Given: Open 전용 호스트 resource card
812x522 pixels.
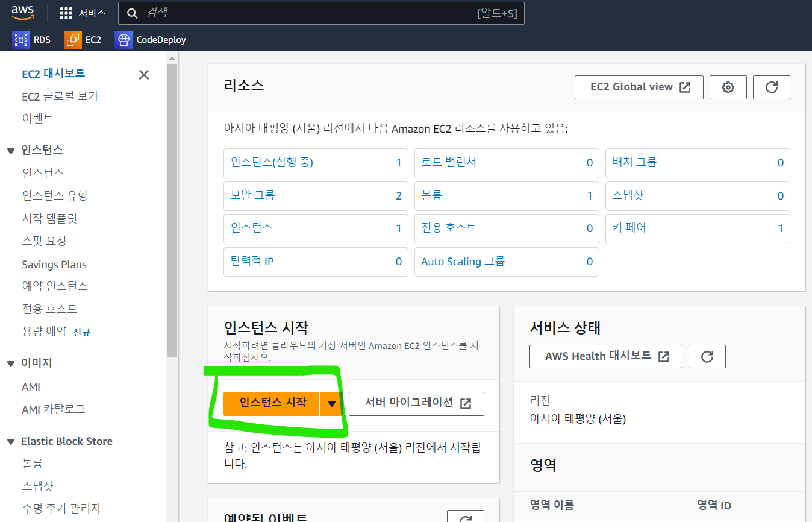Looking at the screenshot, I should click(x=507, y=228).
